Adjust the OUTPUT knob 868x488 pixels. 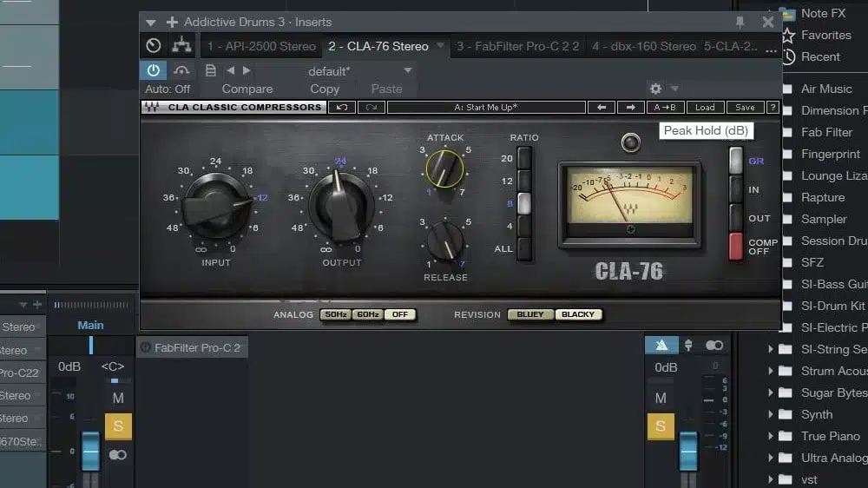pyautogui.click(x=341, y=206)
